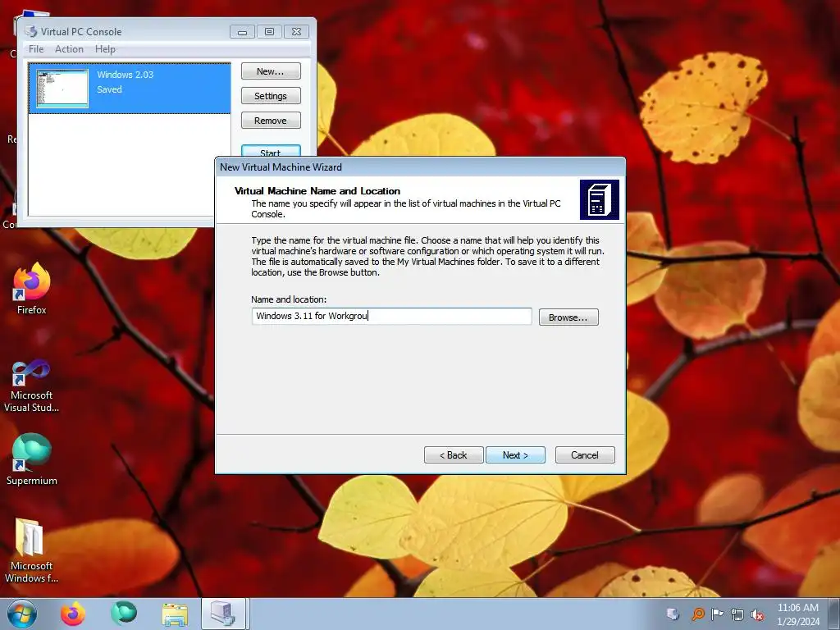Minimize the Virtual PC Console window

(x=242, y=32)
